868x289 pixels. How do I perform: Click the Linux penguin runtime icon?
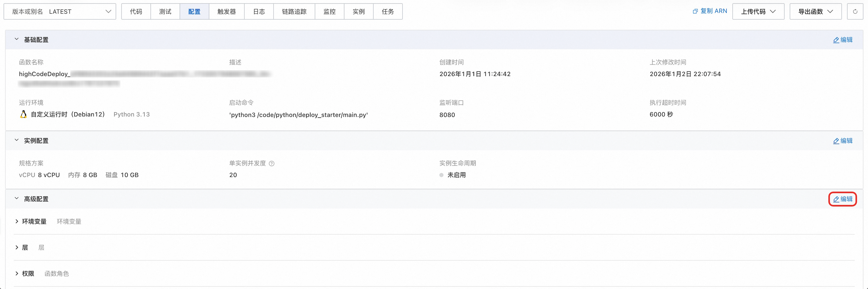pyautogui.click(x=23, y=114)
